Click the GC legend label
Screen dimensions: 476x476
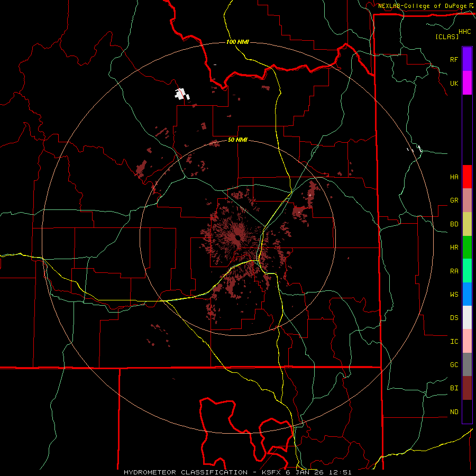pyautogui.click(x=454, y=364)
